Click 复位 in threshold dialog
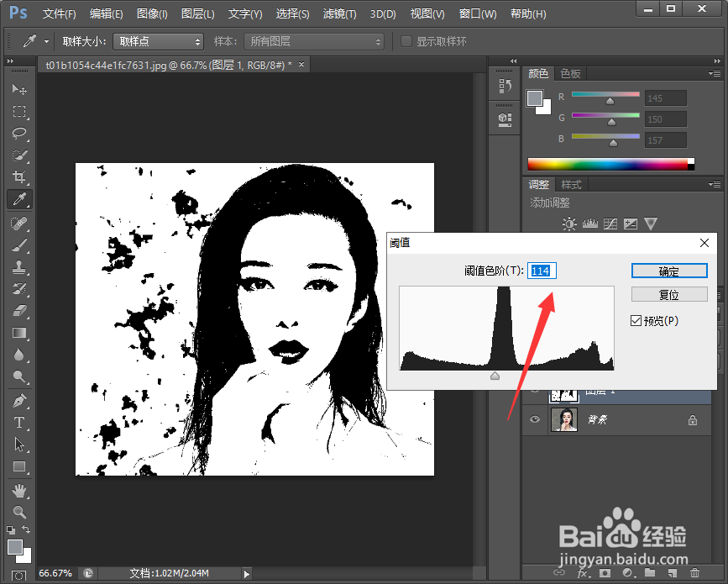This screenshot has width=728, height=584. (x=669, y=295)
